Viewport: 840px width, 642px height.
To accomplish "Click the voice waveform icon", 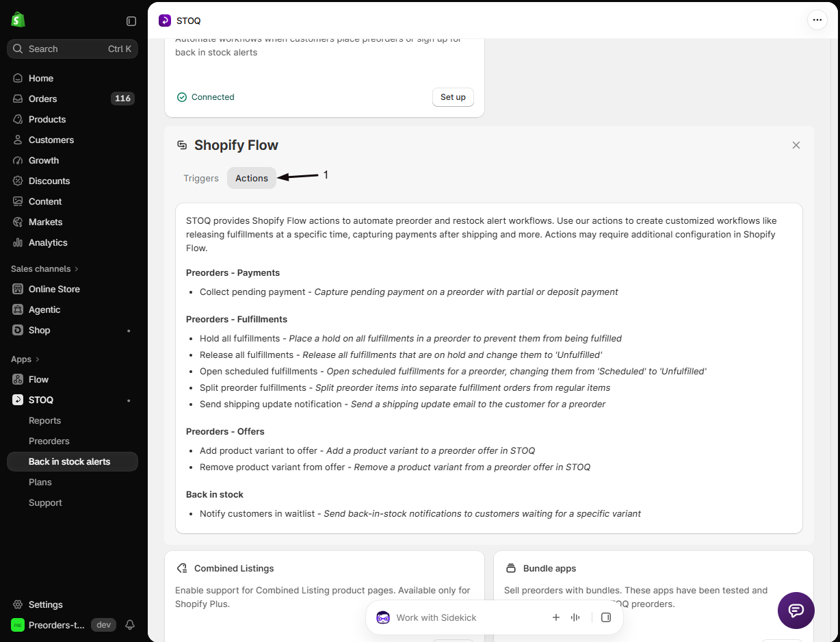I will (x=575, y=617).
